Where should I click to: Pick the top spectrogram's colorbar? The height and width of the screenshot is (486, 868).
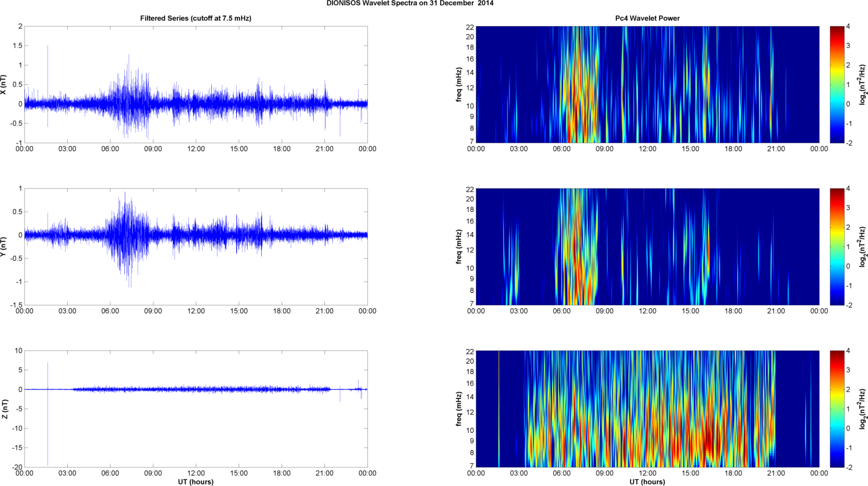tap(837, 85)
